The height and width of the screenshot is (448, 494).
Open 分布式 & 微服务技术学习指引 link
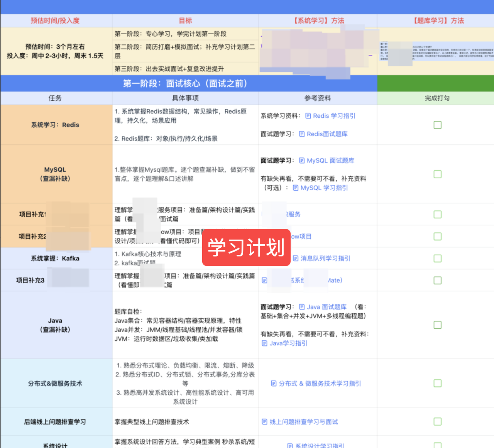tap(316, 384)
